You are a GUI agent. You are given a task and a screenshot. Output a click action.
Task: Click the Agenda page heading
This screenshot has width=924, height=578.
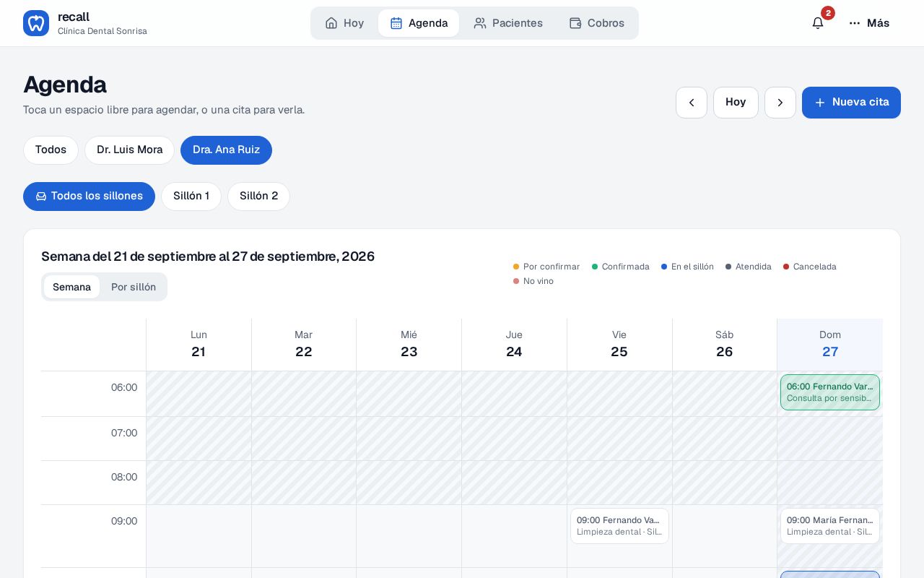[x=65, y=85]
